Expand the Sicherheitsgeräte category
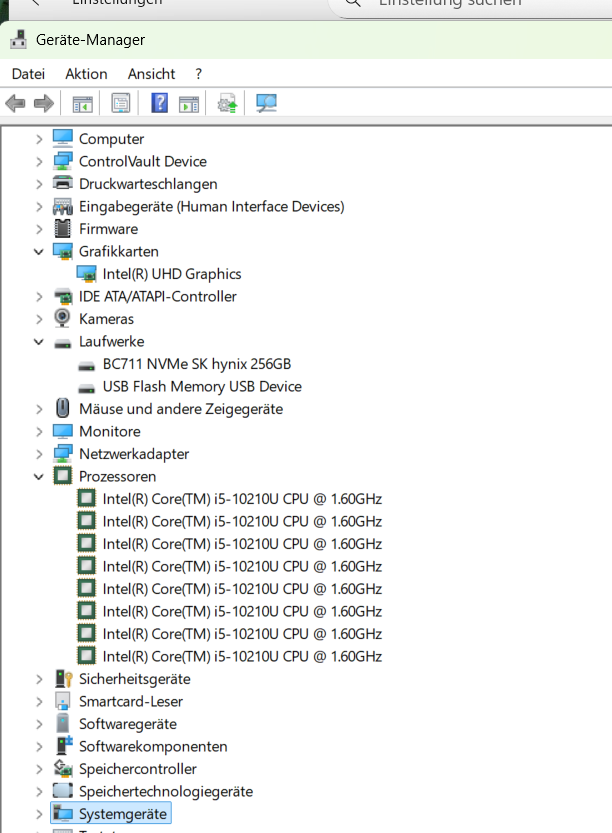This screenshot has width=612, height=833. [39, 679]
